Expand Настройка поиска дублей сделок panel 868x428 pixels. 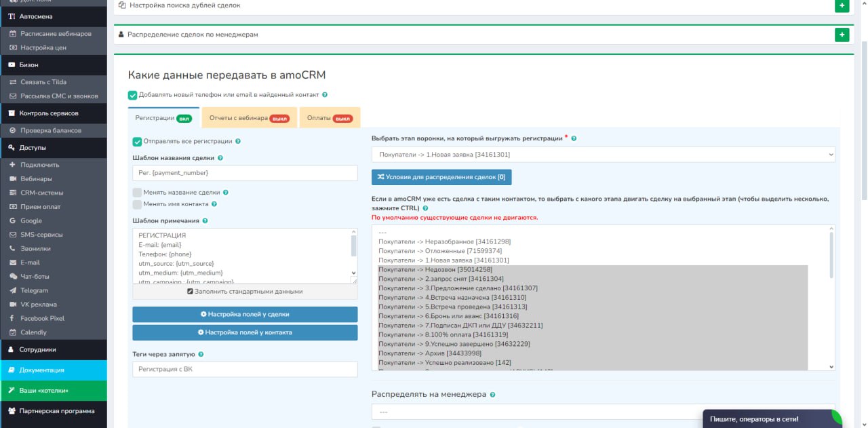pos(842,5)
